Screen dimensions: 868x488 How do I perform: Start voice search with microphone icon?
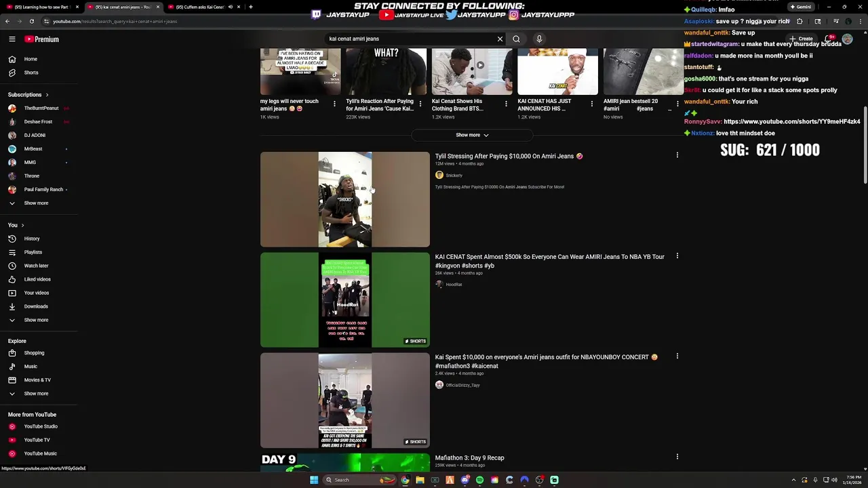539,39
